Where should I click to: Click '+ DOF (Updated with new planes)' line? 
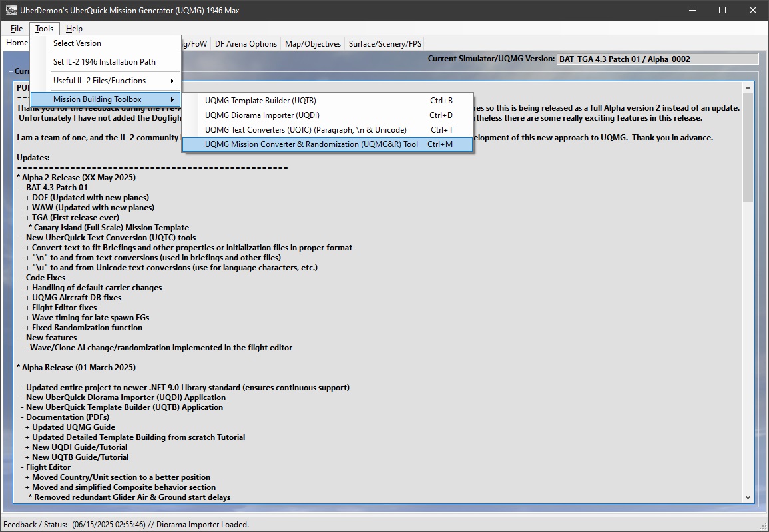click(x=87, y=198)
